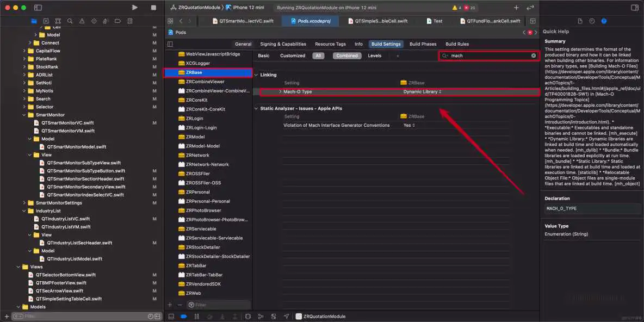
Task: Click the simulate location arrow icon
Action: click(286, 317)
